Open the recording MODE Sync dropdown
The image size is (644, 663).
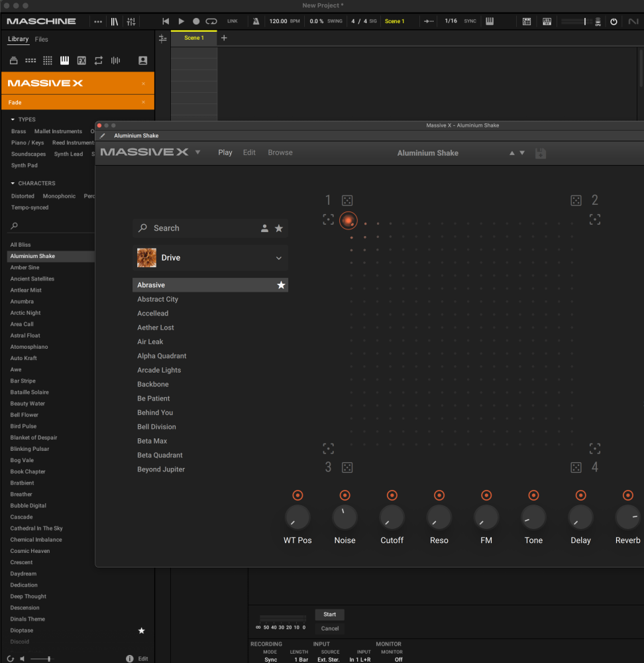click(x=271, y=660)
